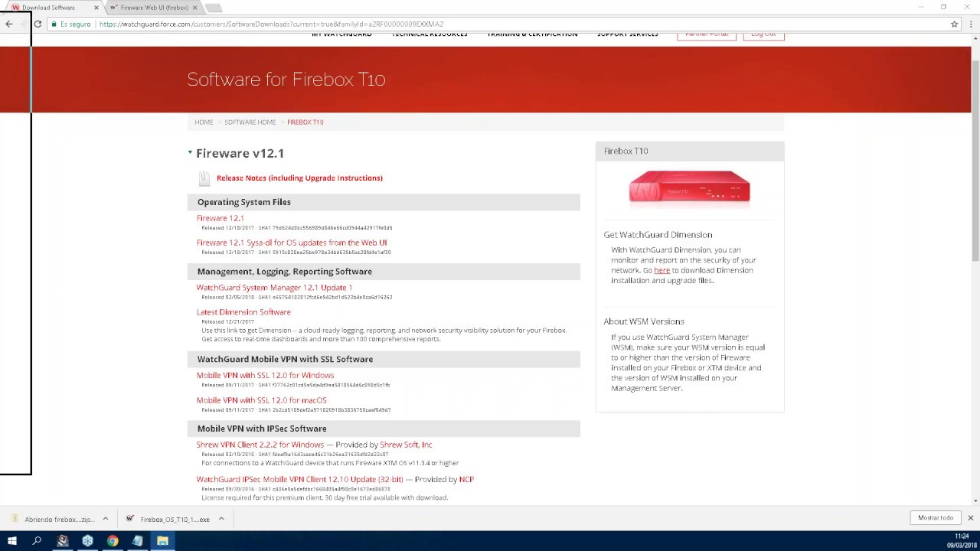Screen dimensions: 980x551
Task: Open the Windows Start menu
Action: [11, 541]
